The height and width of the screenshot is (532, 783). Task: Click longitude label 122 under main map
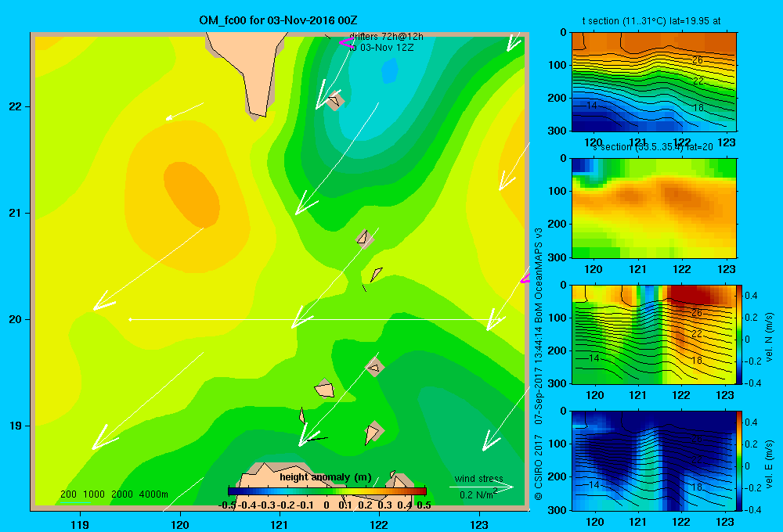coord(380,524)
